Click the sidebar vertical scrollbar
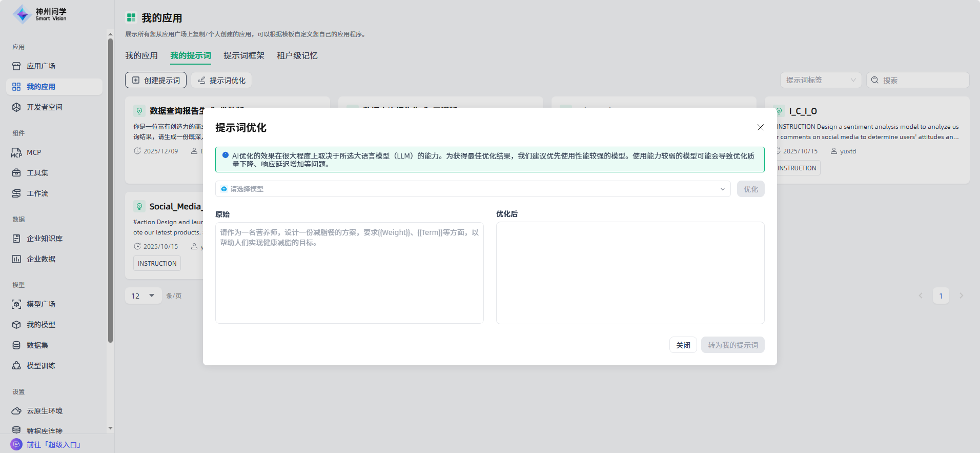Viewport: 980px width, 453px height. [x=110, y=190]
